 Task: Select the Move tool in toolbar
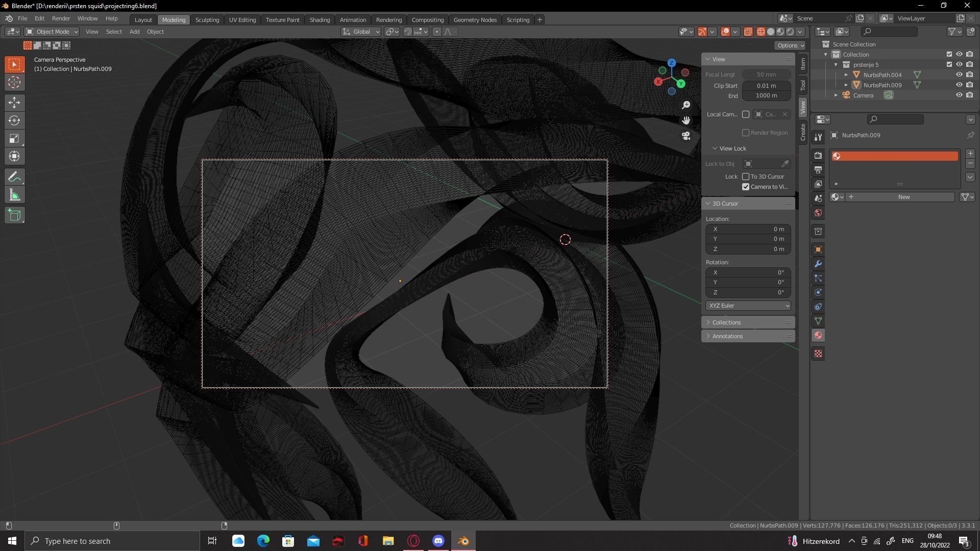[x=14, y=103]
